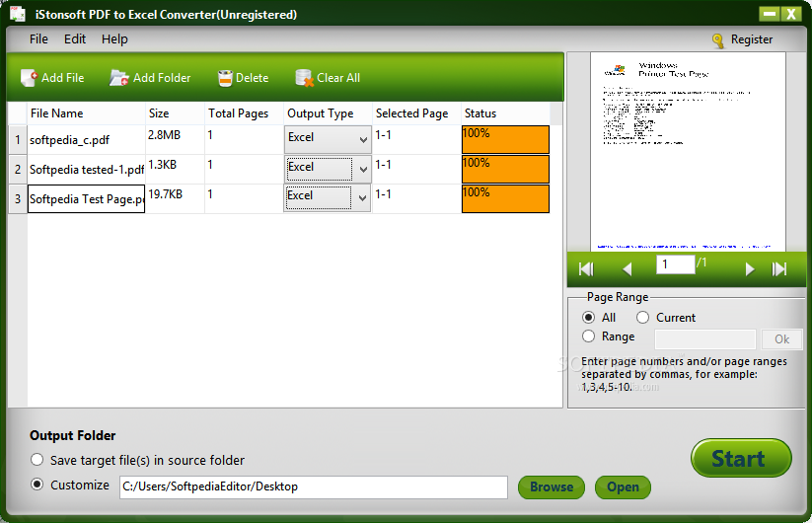Click the Total Pages column header
Screen dimensions: 812x523
pos(245,113)
